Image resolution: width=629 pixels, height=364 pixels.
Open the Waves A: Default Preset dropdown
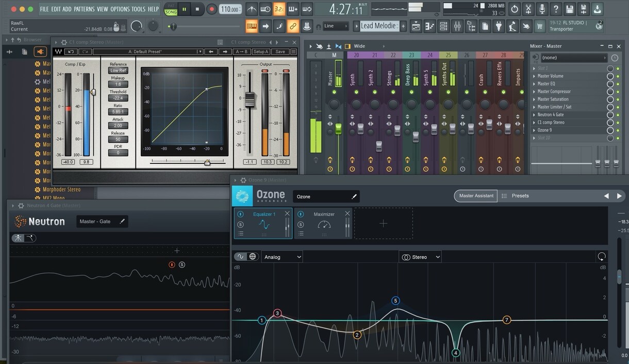click(147, 52)
